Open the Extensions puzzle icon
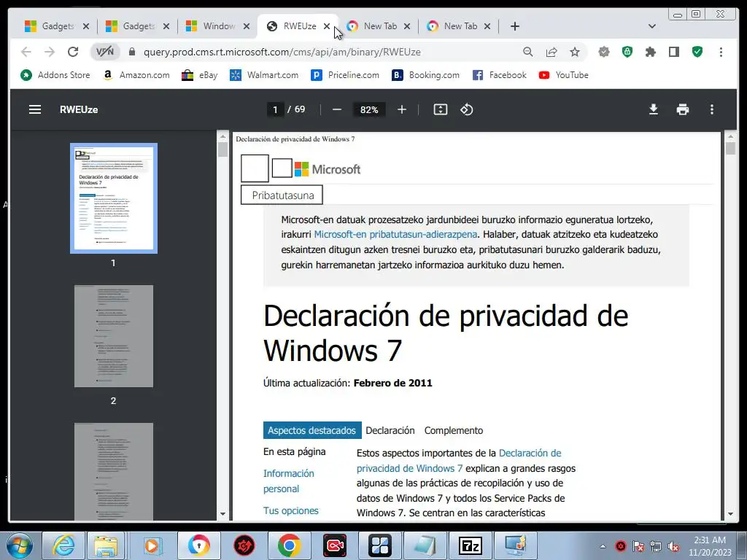 pyautogui.click(x=650, y=52)
